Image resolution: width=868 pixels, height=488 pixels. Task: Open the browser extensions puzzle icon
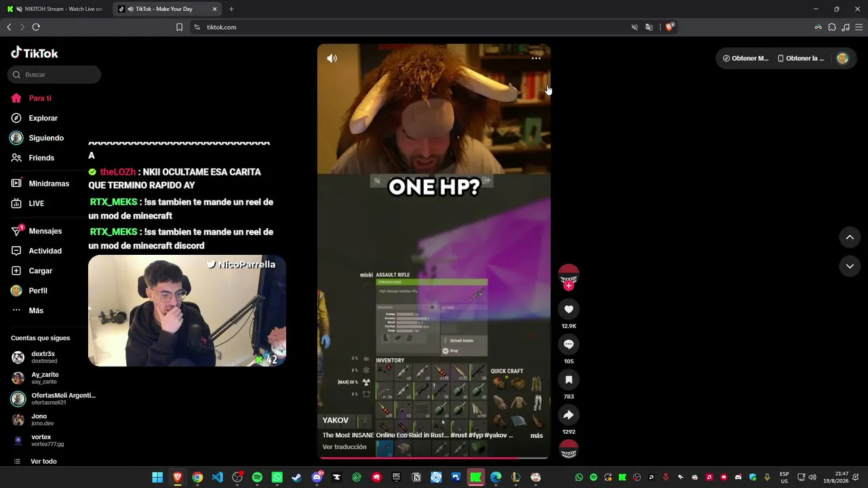(x=832, y=27)
